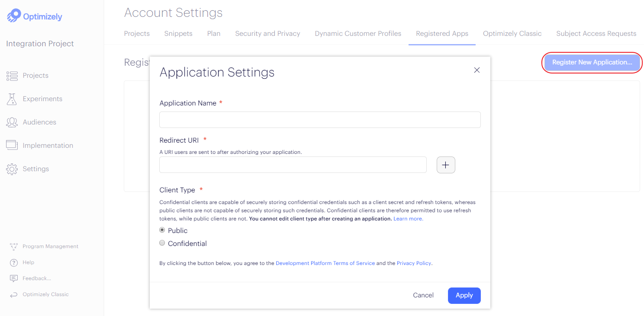The width and height of the screenshot is (644, 316).
Task: Click the Audiences people icon
Action: coord(12,122)
